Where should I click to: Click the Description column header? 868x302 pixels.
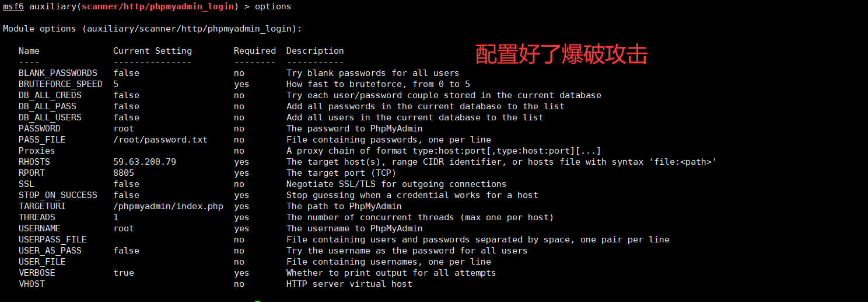(315, 51)
